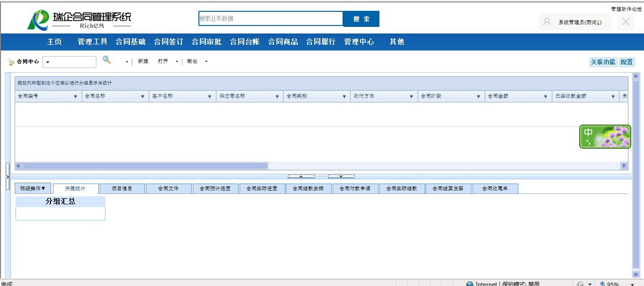Image resolution: width=644 pixels, height=286 pixels.
Task: Open the 其他 menu
Action: click(397, 42)
